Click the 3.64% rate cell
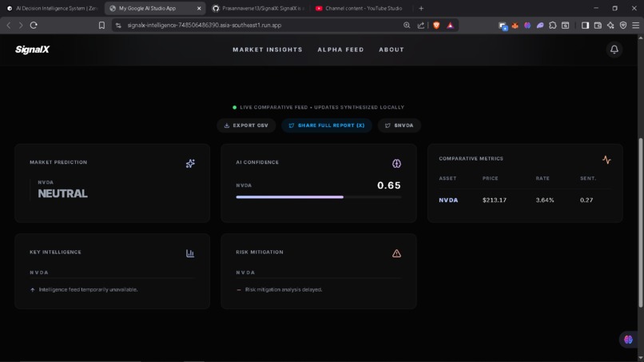This screenshot has width=644, height=362. click(545, 200)
